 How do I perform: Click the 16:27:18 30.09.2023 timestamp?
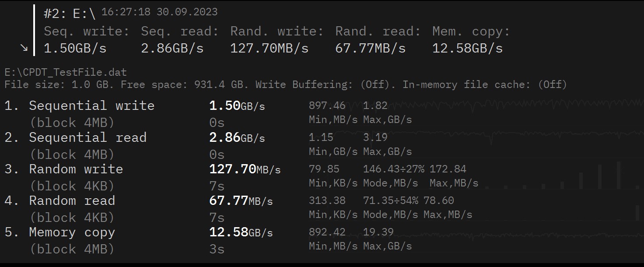click(x=159, y=12)
